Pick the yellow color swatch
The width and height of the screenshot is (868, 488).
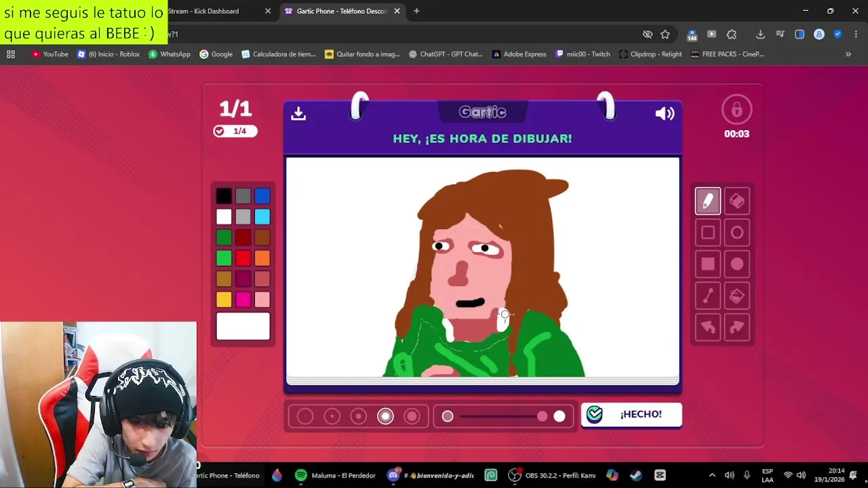coord(224,300)
